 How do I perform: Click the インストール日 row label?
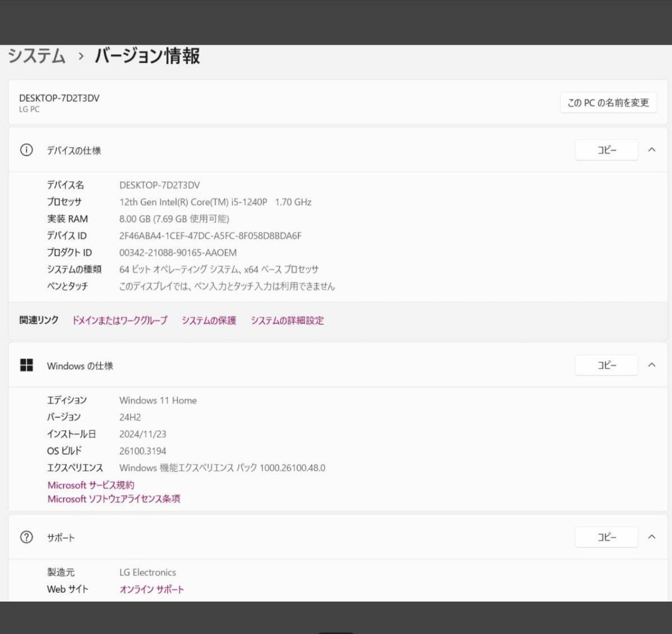click(71, 434)
